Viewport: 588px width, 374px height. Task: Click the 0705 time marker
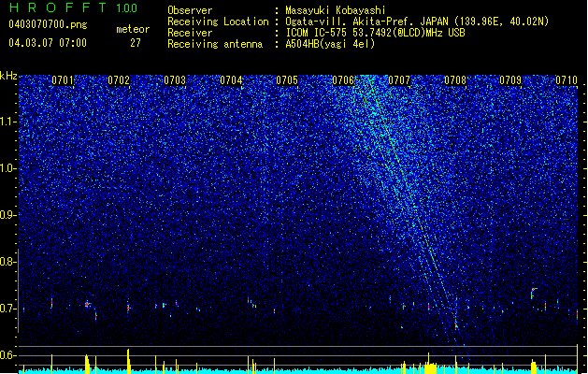pyautogui.click(x=287, y=80)
